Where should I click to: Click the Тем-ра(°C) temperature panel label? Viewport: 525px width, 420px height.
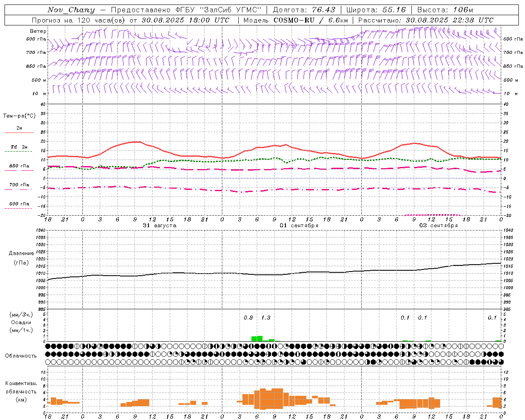pyautogui.click(x=19, y=116)
